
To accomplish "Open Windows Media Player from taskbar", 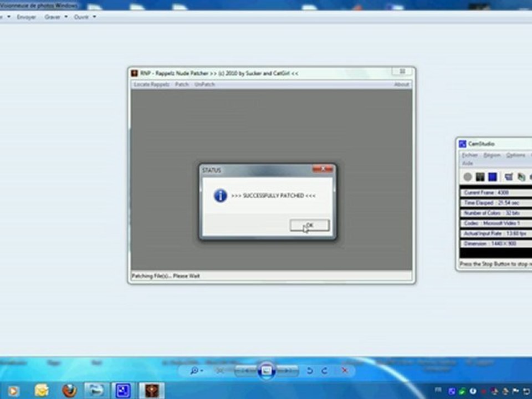I will pos(13,391).
